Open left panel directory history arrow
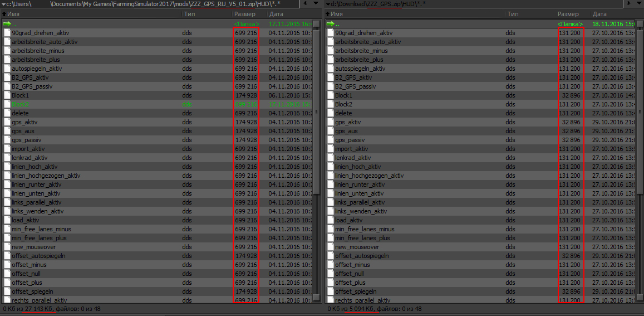This screenshot has width=644, height=316. pyautogui.click(x=316, y=3)
